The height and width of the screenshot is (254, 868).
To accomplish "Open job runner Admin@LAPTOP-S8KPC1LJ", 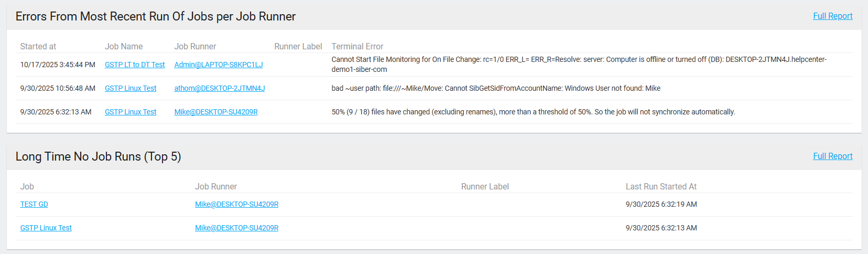I will (x=219, y=65).
